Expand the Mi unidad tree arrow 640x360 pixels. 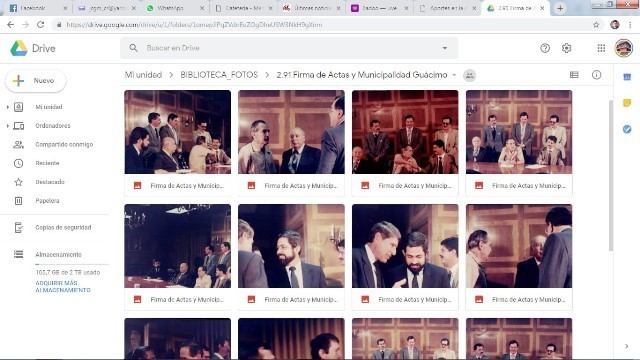tap(7, 107)
